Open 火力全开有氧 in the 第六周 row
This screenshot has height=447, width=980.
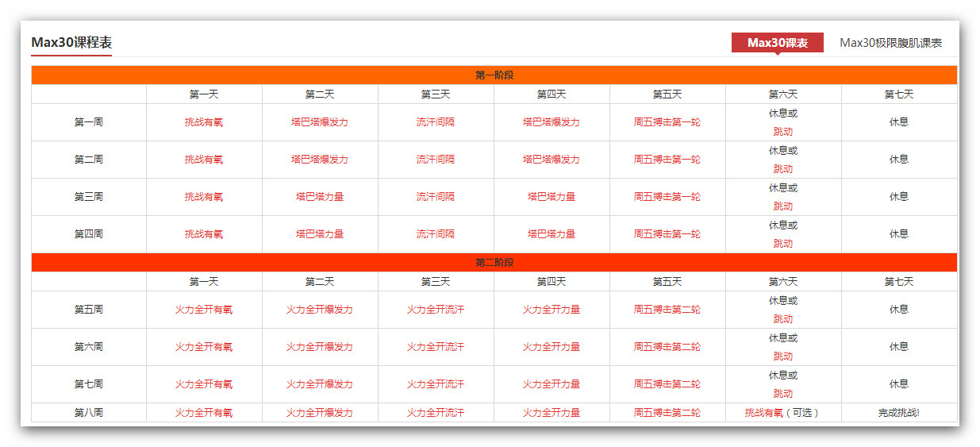pos(204,347)
